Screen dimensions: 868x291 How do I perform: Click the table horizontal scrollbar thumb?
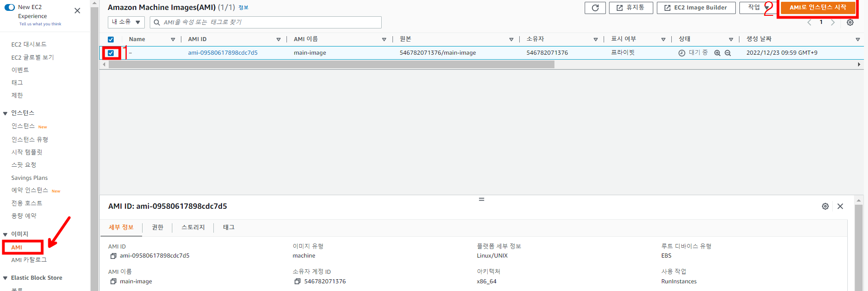[x=331, y=65]
